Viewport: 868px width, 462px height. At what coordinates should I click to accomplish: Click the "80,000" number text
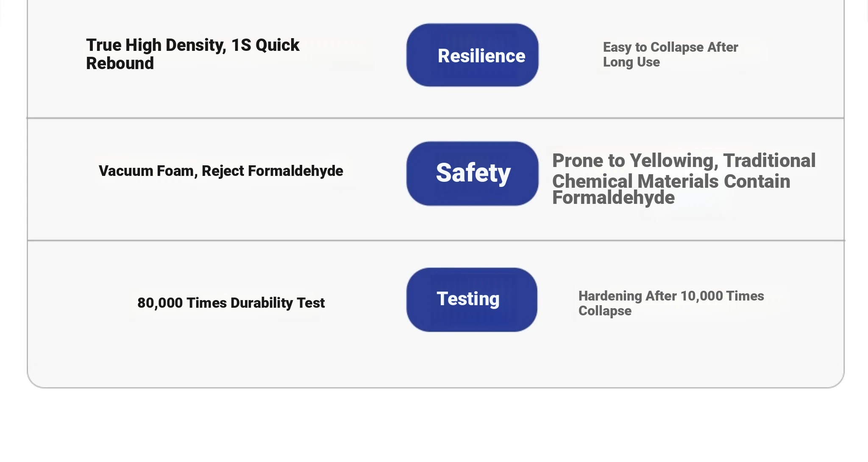click(160, 303)
